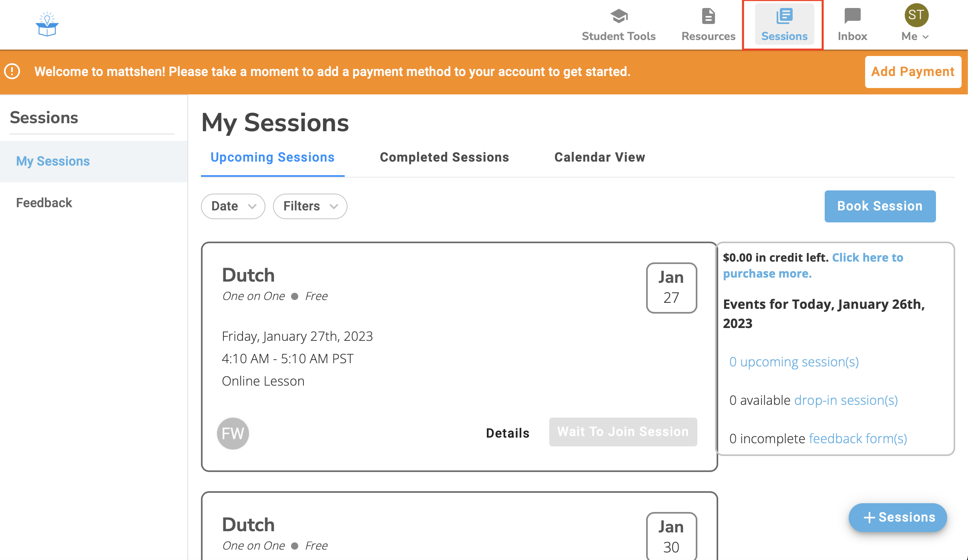Open the Inbox chat icon
Viewport: 968px width, 560px height.
[852, 16]
